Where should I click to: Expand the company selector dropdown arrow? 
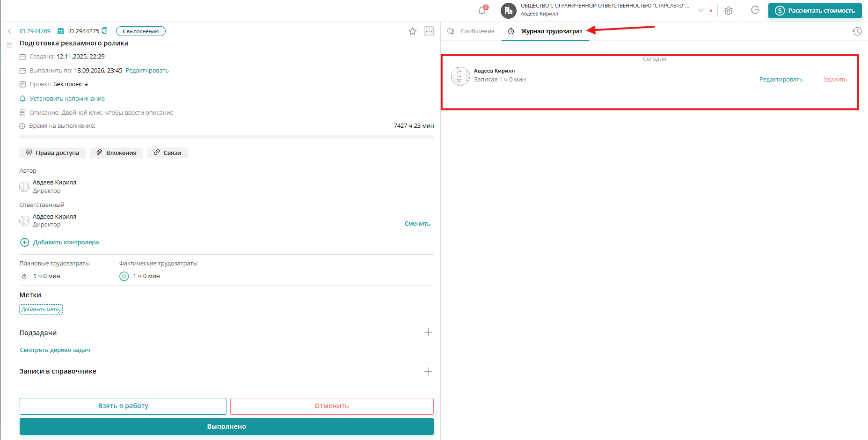(x=701, y=10)
